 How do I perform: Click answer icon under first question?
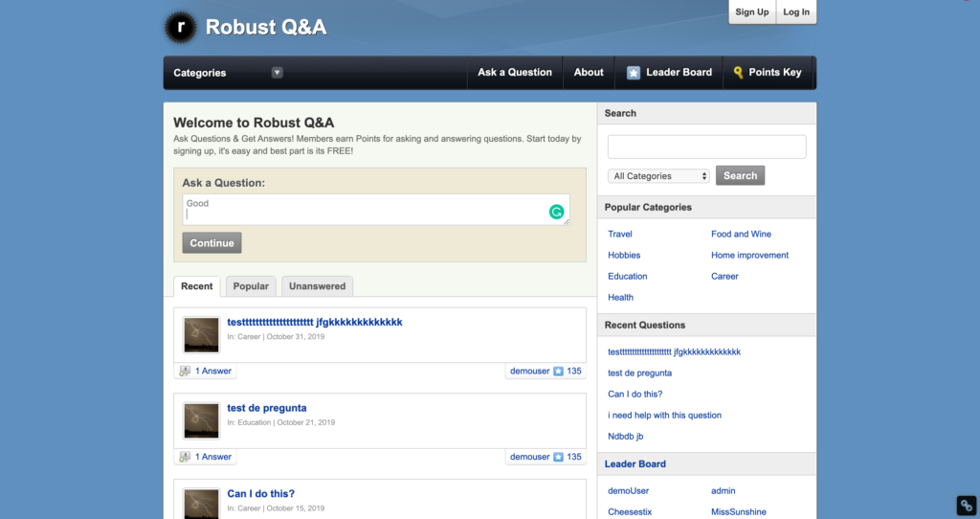[185, 372]
